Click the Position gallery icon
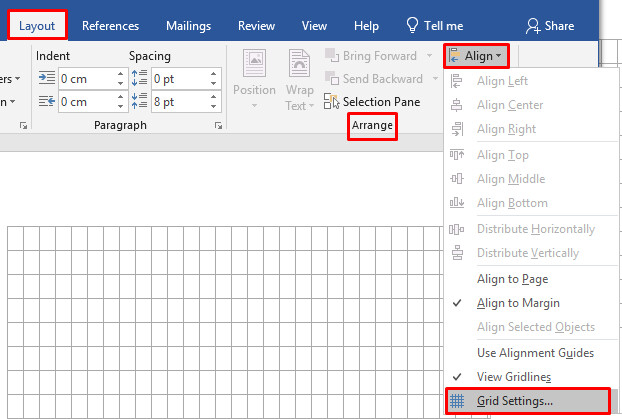The height and width of the screenshot is (419, 622). (254, 63)
